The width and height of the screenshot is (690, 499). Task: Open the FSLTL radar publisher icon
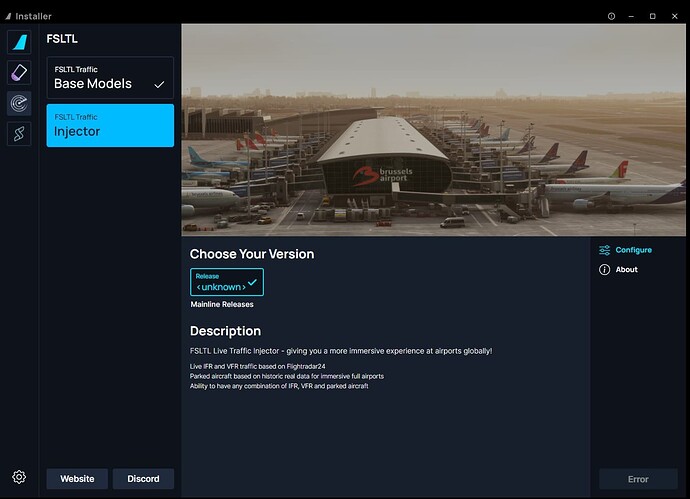(x=19, y=103)
